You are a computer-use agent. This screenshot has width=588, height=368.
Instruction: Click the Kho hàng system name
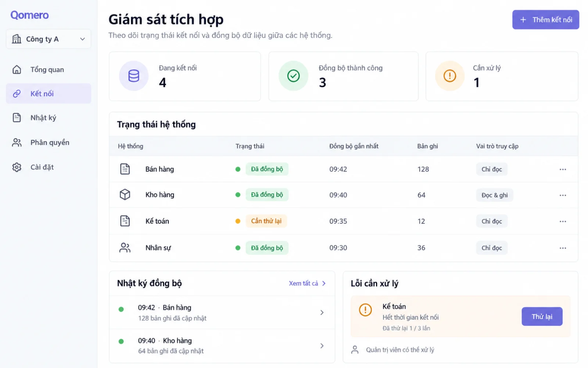coord(160,195)
